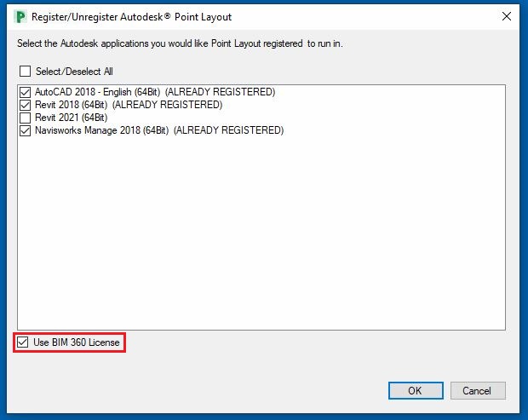Check the Revit 2021 (64Bit) checkbox
Viewport: 528px width, 420px height.
(x=25, y=118)
